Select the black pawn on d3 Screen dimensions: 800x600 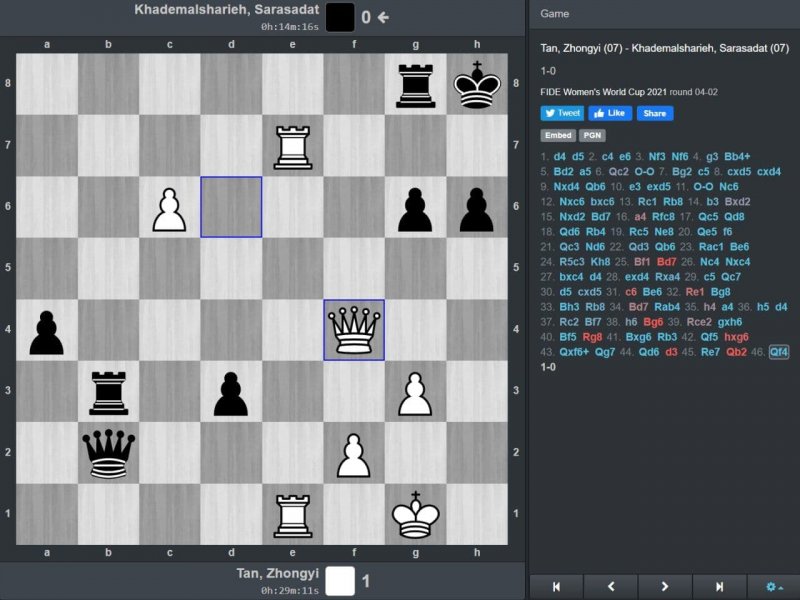pyautogui.click(x=231, y=392)
